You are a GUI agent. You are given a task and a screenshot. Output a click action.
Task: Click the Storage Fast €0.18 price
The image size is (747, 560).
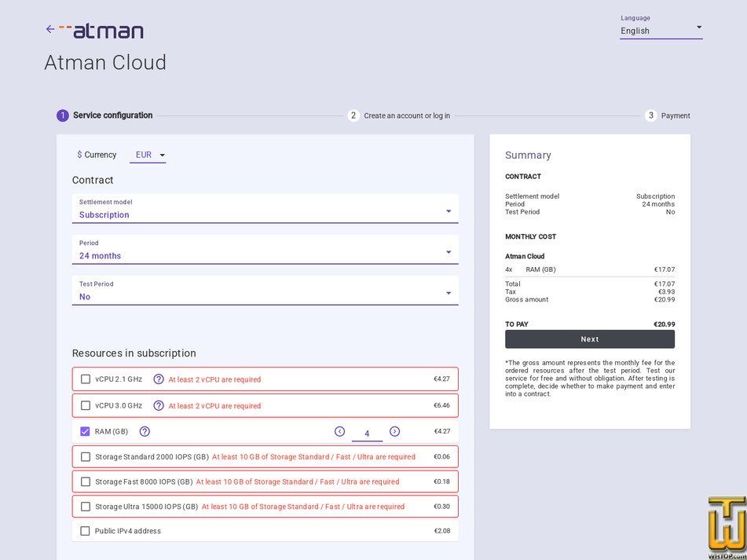point(441,481)
